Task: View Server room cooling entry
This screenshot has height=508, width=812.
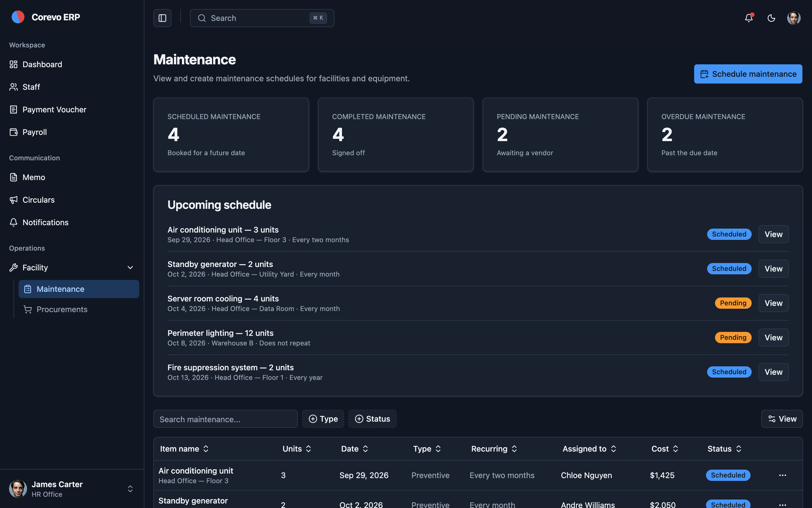Action: coord(773,303)
